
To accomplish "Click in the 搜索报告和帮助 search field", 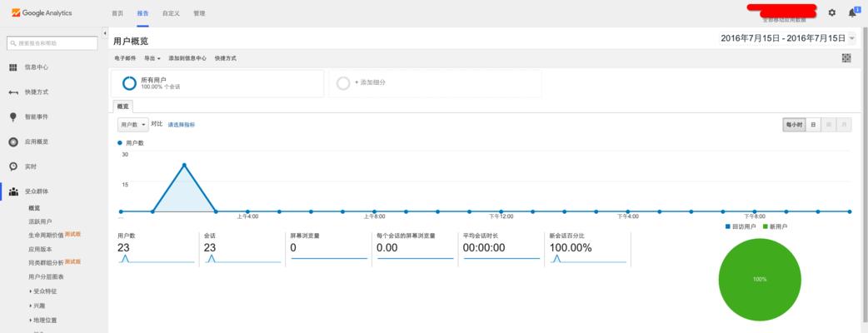I will (x=52, y=43).
